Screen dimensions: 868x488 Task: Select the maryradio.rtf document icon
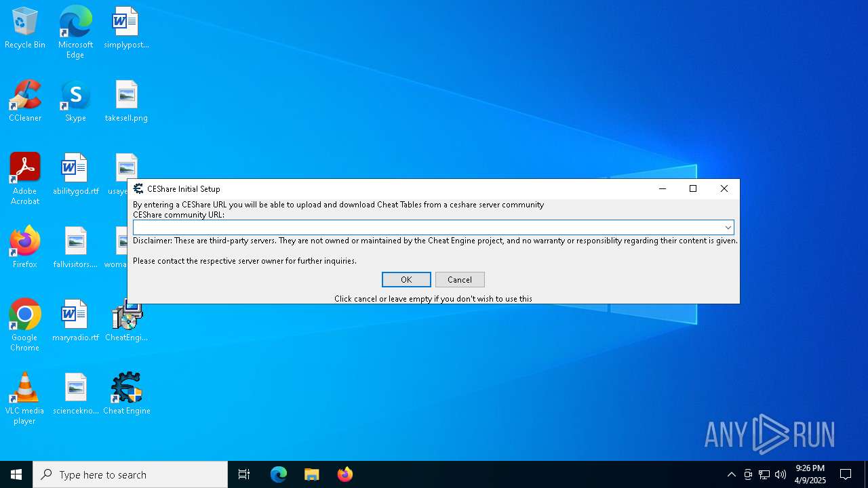[75, 321]
